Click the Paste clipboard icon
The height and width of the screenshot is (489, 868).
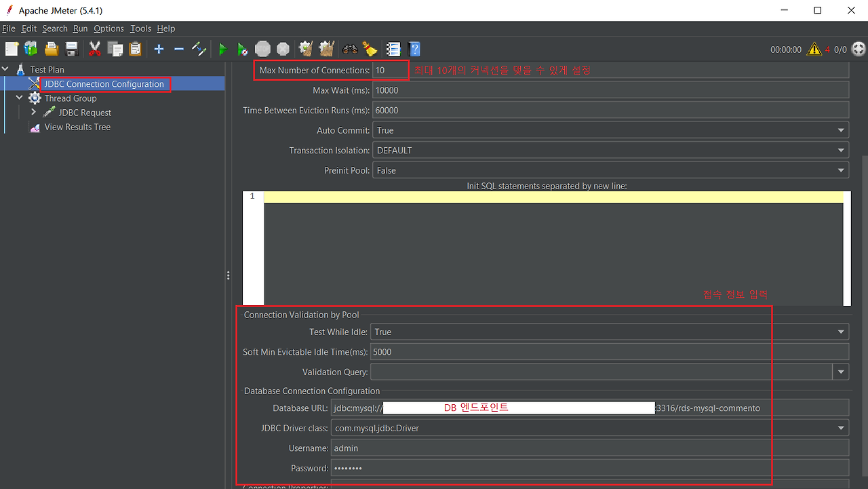[x=135, y=49]
